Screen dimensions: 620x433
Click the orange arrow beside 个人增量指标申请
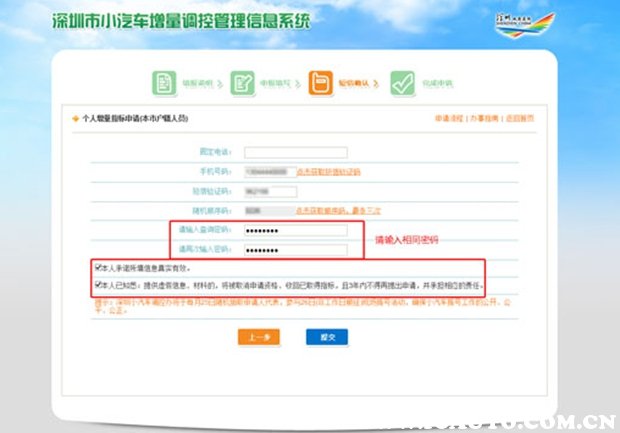74,119
